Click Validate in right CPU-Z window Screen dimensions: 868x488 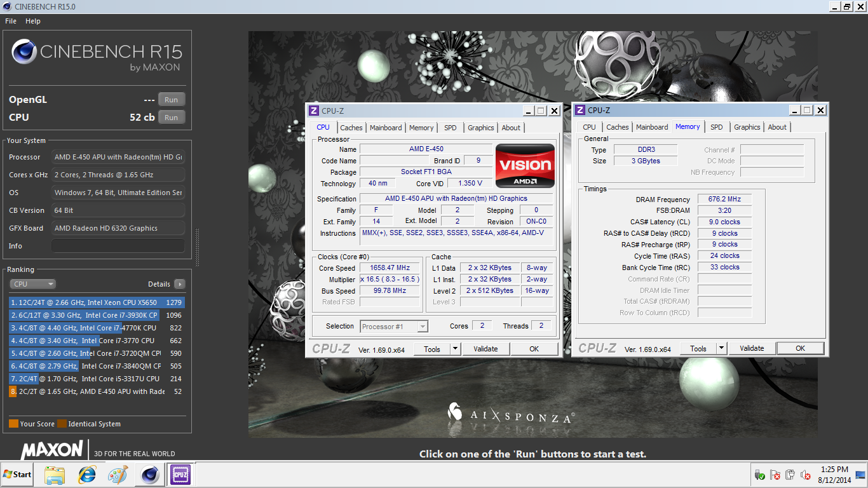click(x=752, y=348)
